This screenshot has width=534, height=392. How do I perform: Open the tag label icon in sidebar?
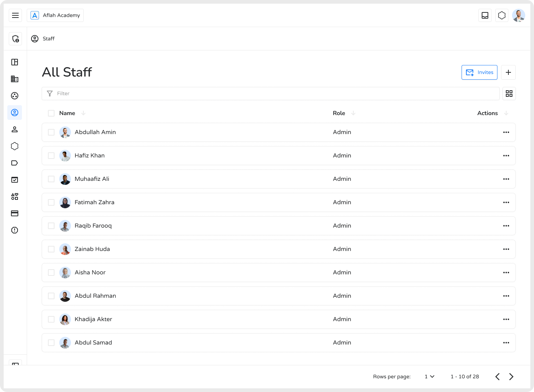pyautogui.click(x=15, y=163)
